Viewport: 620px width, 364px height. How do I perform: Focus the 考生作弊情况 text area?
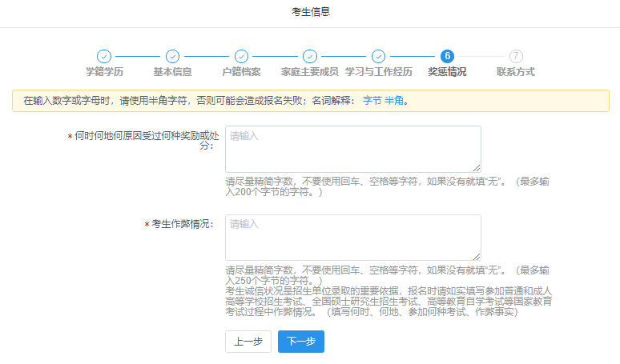pos(352,237)
